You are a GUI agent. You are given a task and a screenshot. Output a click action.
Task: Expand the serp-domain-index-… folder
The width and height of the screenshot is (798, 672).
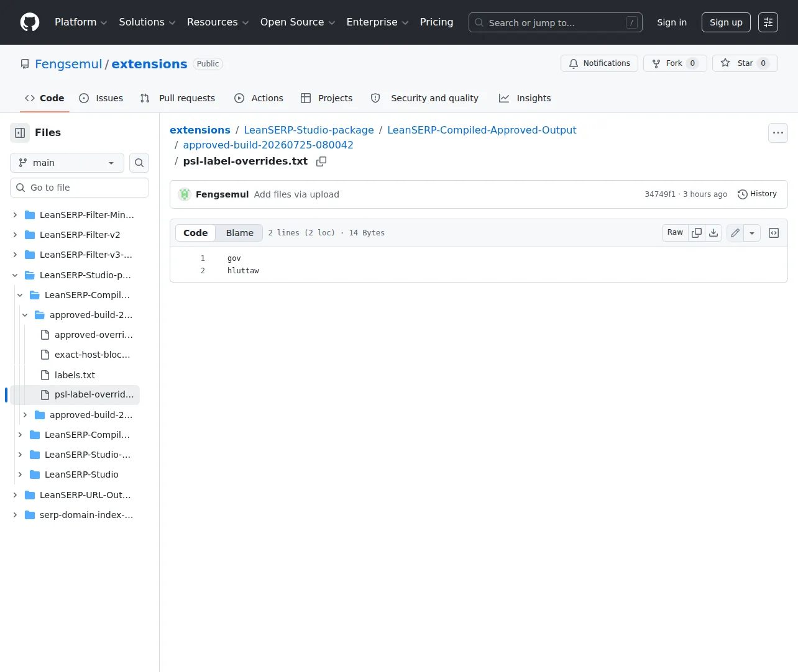pos(15,515)
